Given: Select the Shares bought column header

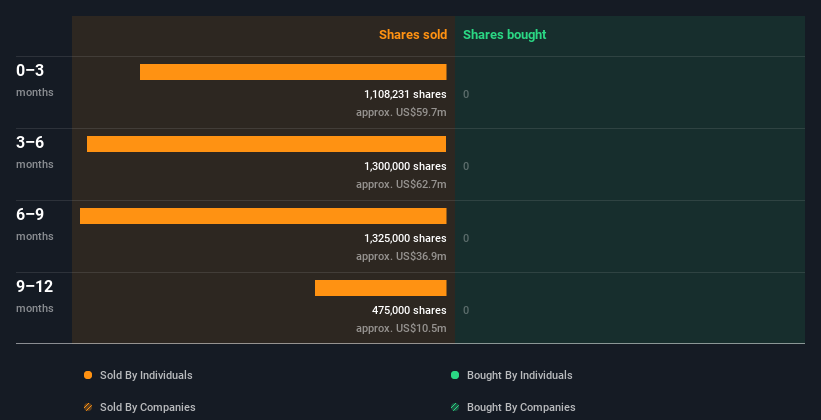Looking at the screenshot, I should tap(504, 35).
